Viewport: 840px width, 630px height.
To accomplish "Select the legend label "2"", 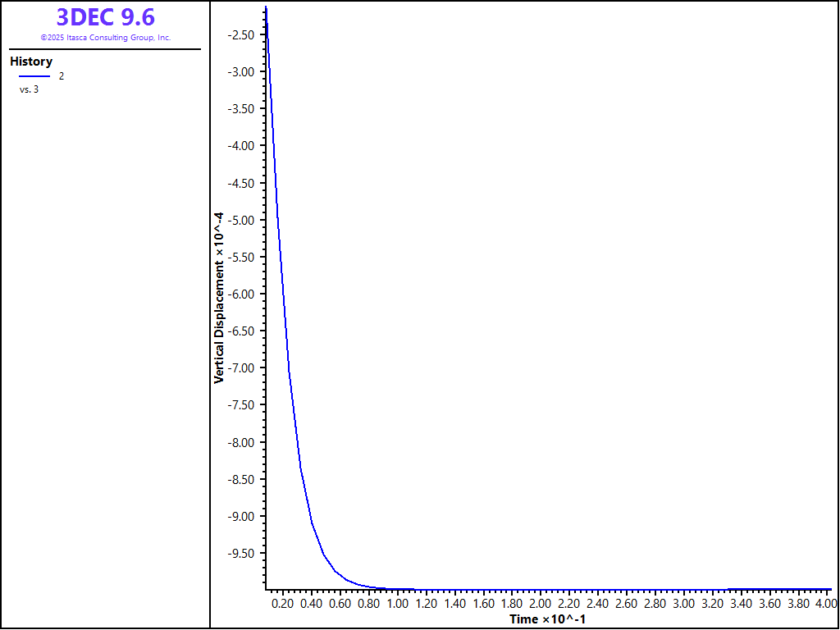I will pos(61,76).
